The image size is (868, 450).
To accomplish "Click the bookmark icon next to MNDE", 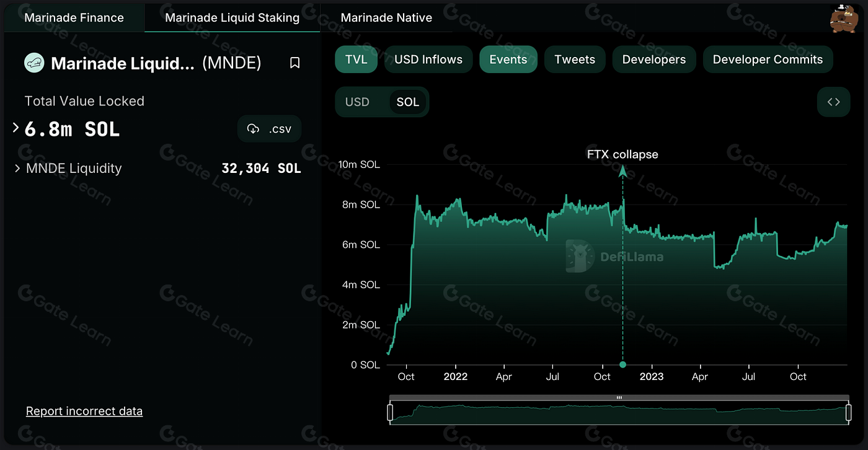I will coord(295,63).
